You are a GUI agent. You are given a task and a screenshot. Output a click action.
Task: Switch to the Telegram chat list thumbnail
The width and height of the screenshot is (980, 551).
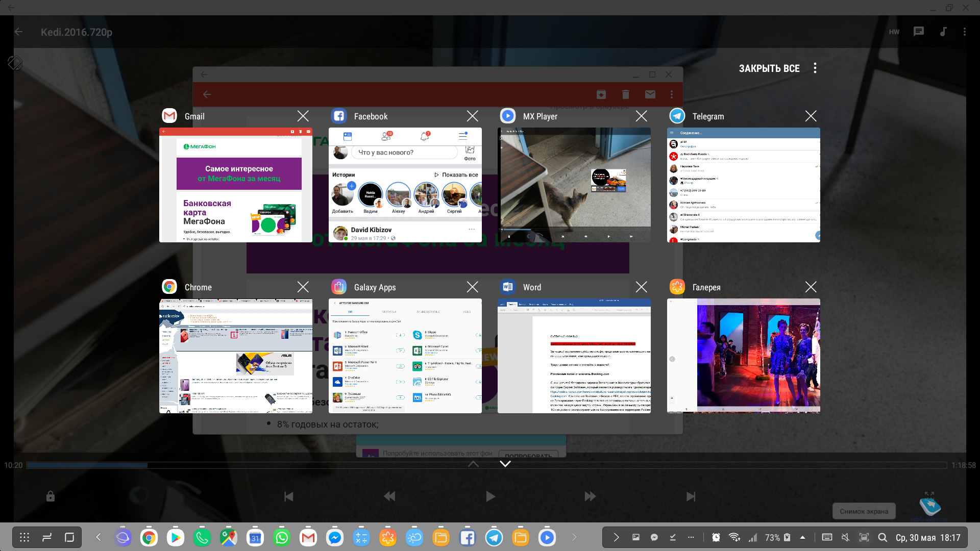[x=744, y=185]
